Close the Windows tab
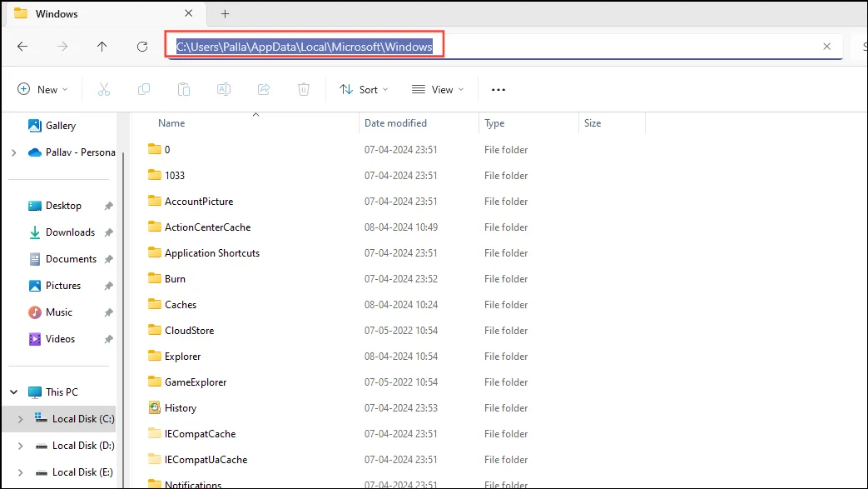 pos(189,13)
